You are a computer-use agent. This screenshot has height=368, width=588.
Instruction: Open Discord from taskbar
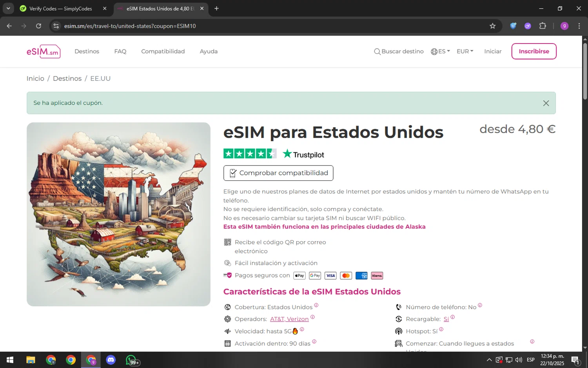(111, 360)
